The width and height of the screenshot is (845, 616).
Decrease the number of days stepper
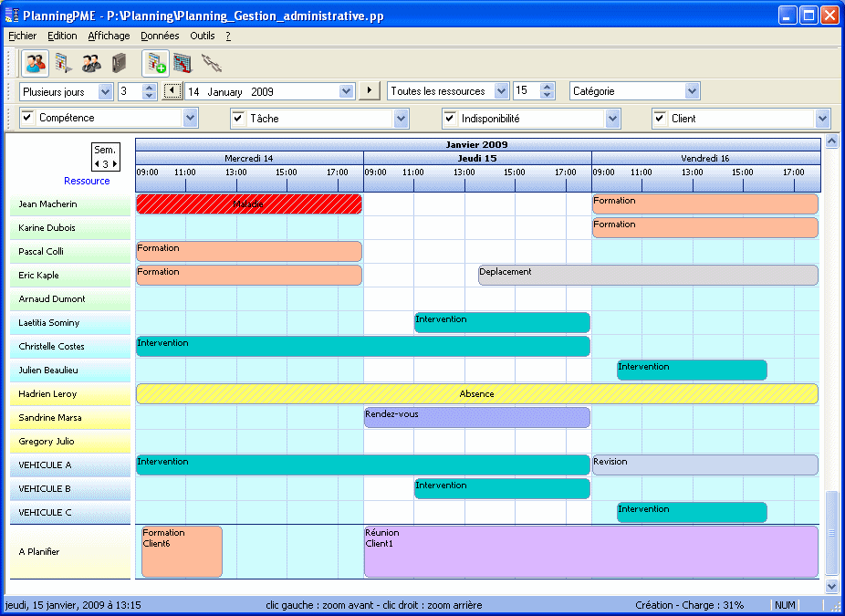[150, 96]
